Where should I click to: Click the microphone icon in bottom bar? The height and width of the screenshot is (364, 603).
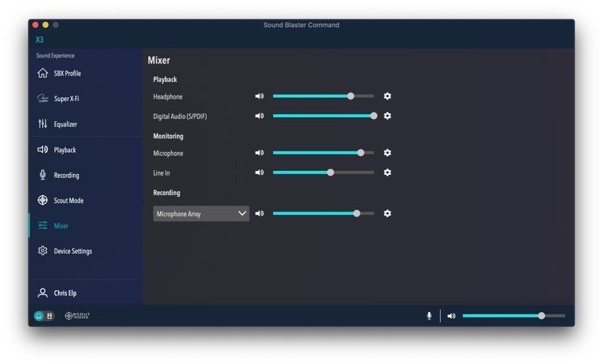[x=429, y=316]
